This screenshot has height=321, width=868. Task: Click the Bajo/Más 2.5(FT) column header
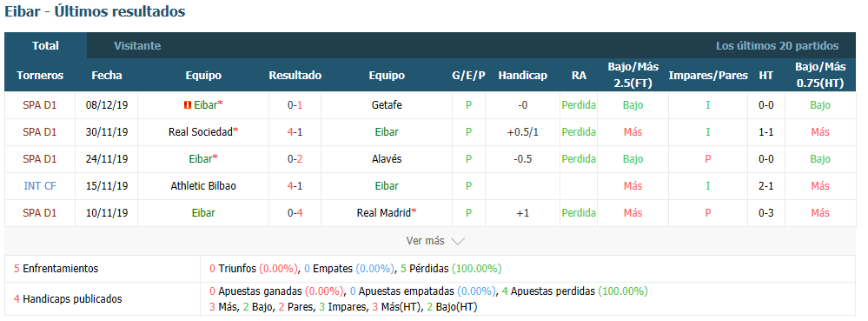(633, 75)
